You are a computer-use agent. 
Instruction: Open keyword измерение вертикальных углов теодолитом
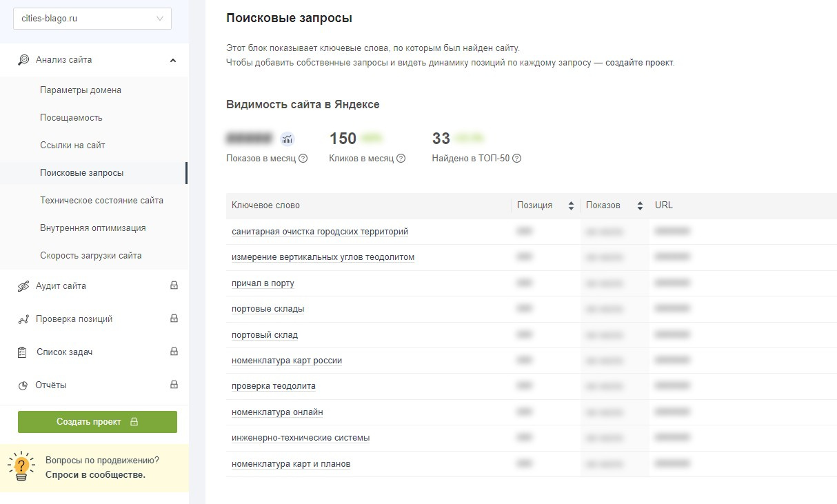click(x=323, y=257)
